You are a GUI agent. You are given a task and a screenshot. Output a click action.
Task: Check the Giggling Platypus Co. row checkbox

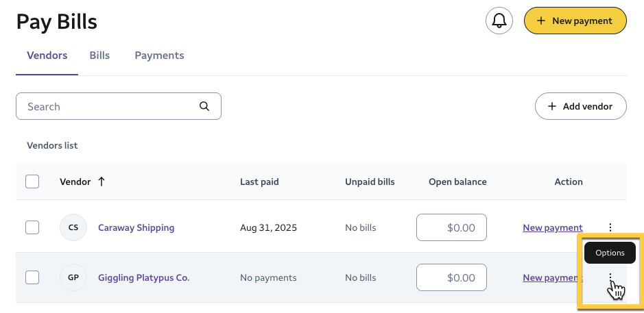(x=32, y=277)
